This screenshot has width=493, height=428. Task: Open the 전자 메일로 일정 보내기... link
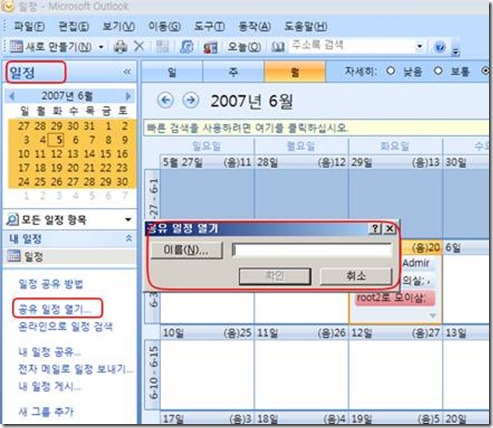click(76, 369)
